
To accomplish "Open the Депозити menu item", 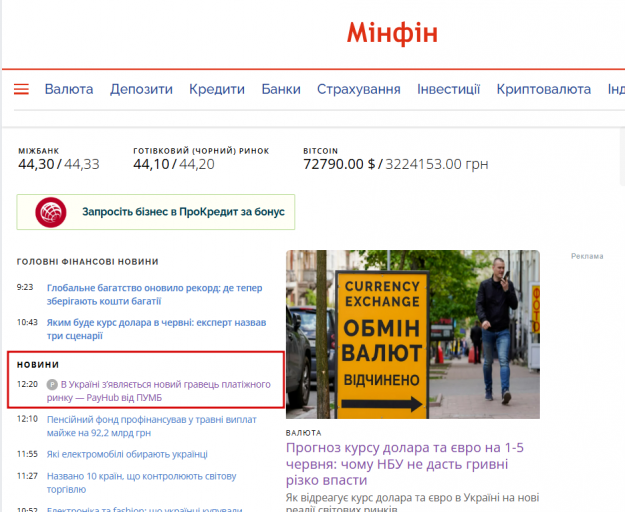I will pyautogui.click(x=141, y=89).
